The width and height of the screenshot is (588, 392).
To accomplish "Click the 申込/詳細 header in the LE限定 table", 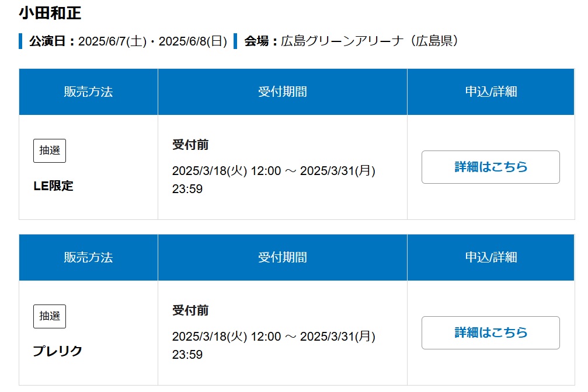I will (491, 92).
